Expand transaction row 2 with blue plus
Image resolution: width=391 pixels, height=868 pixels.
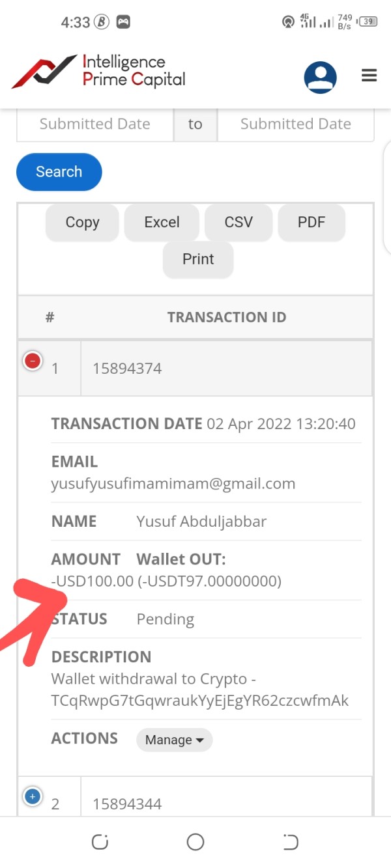[33, 796]
